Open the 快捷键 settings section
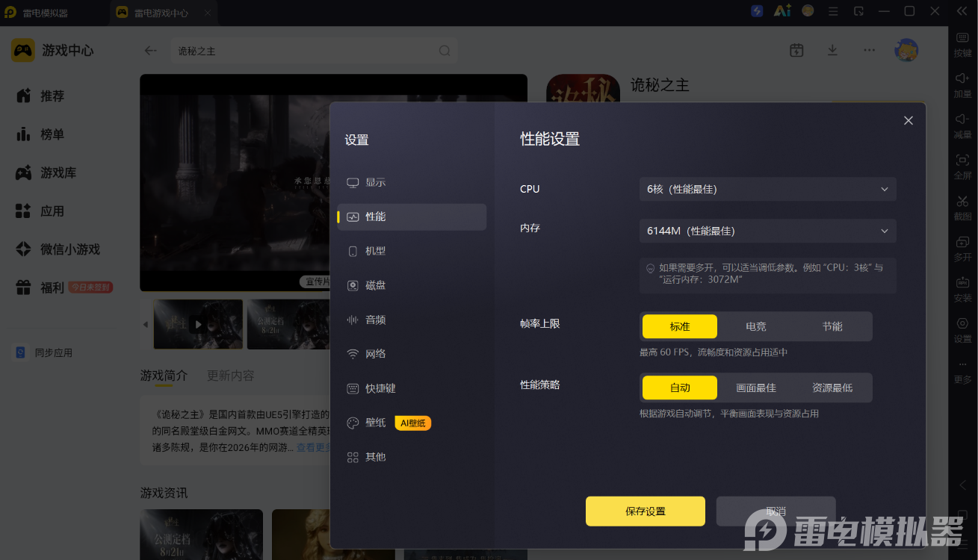Viewport: 978px width, 560px height. point(412,388)
